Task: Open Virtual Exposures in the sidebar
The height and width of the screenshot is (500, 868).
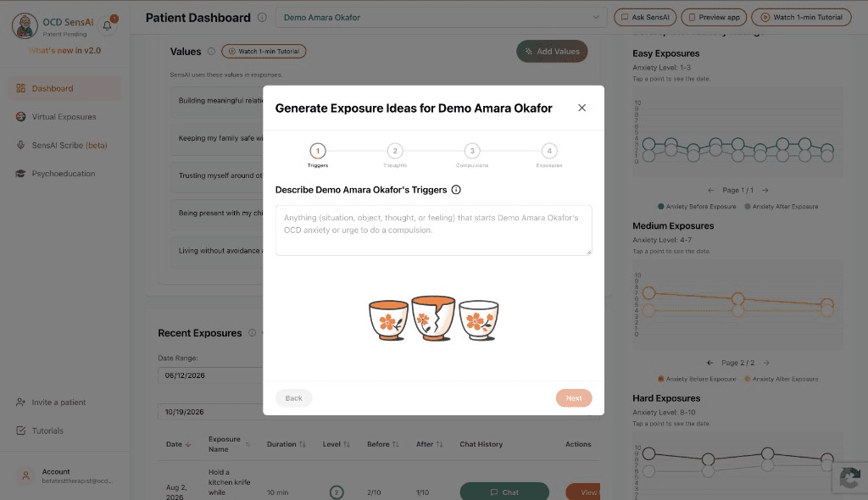Action: (x=64, y=117)
